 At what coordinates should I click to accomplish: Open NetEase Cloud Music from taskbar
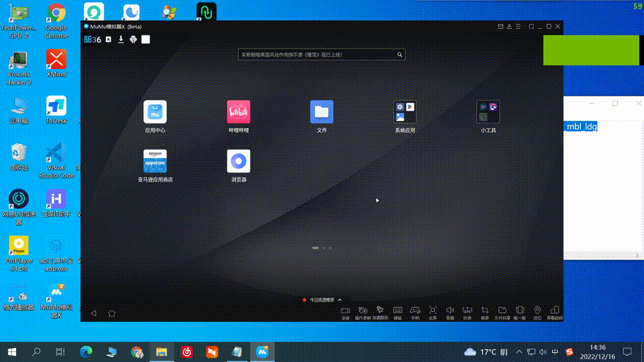187,352
